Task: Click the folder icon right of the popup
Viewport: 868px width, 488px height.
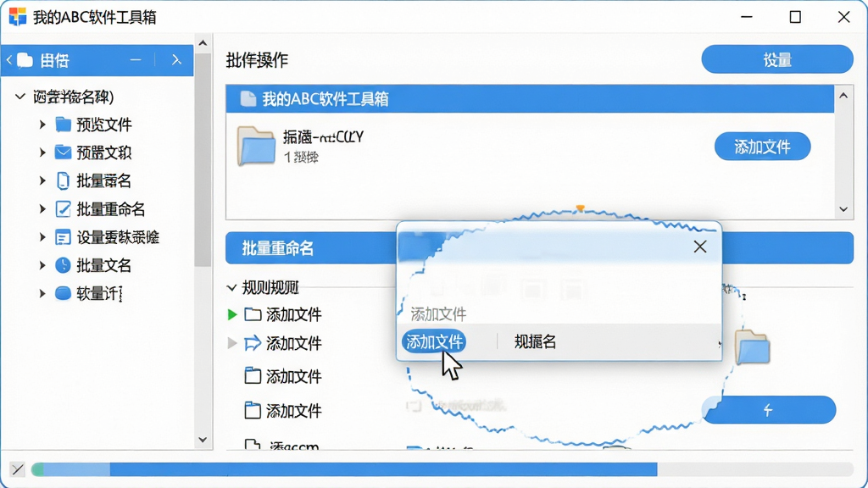Action: click(753, 347)
